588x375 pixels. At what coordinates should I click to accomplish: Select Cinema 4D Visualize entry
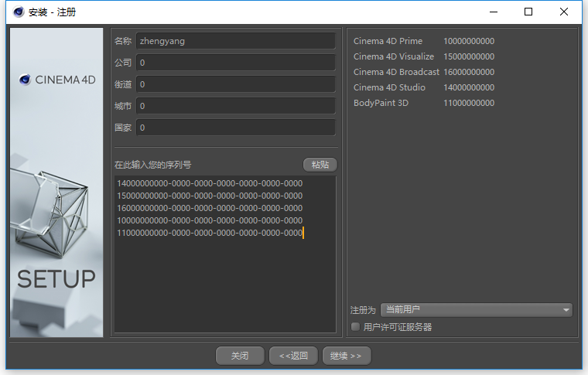[x=394, y=56]
